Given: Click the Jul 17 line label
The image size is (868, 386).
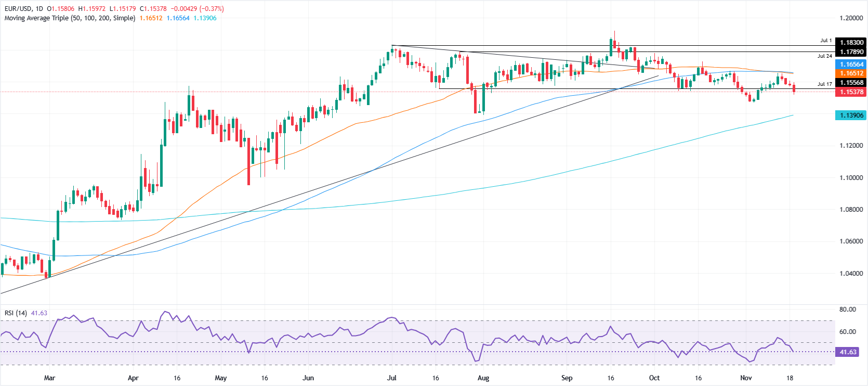Looking at the screenshot, I should [824, 84].
